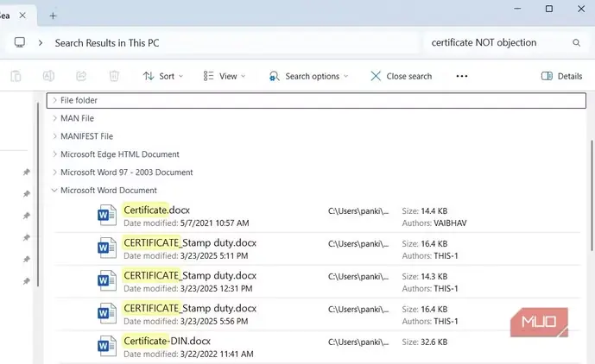Click path of Certificate-DIN.docx
595x364 pixels.
tap(358, 342)
